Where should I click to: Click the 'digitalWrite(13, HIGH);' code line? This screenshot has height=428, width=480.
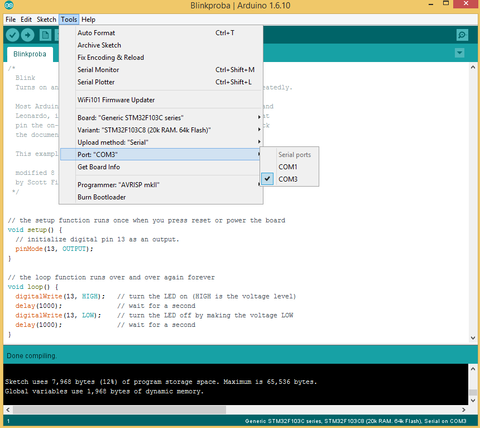pyautogui.click(x=60, y=296)
